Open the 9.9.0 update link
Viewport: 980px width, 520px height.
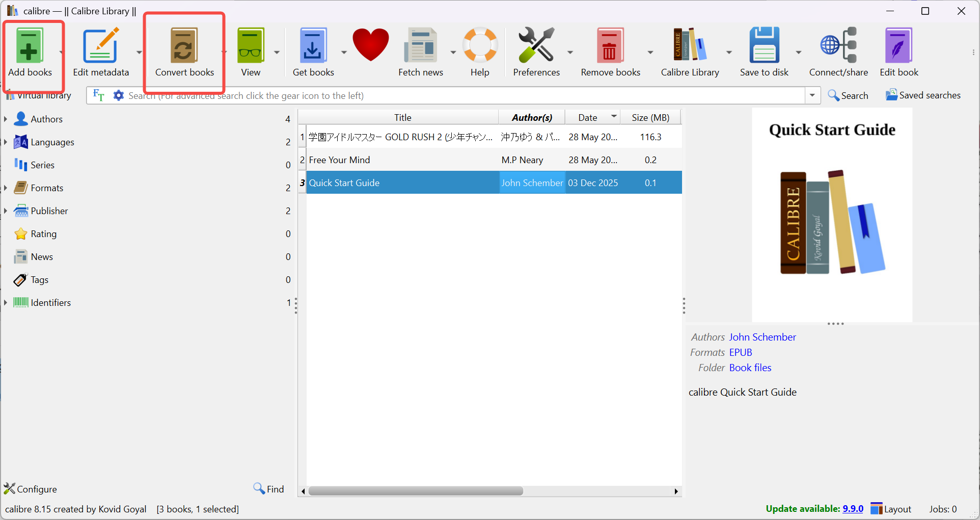[853, 509]
